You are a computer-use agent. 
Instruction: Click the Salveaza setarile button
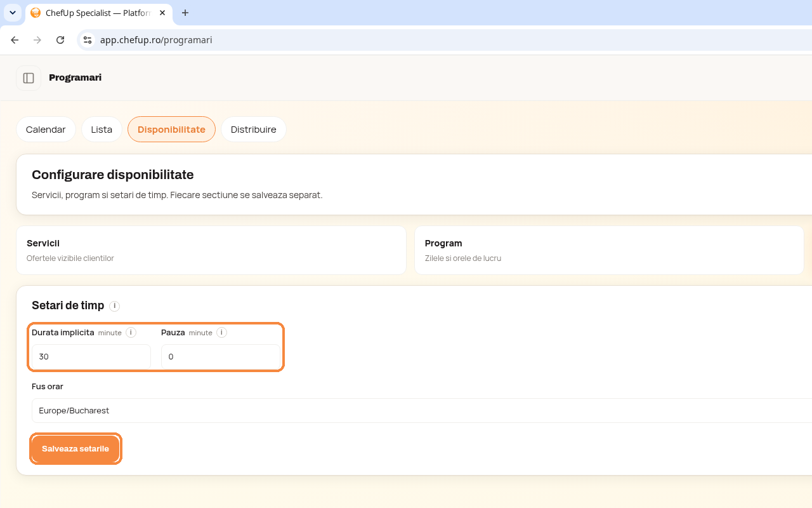tap(75, 449)
